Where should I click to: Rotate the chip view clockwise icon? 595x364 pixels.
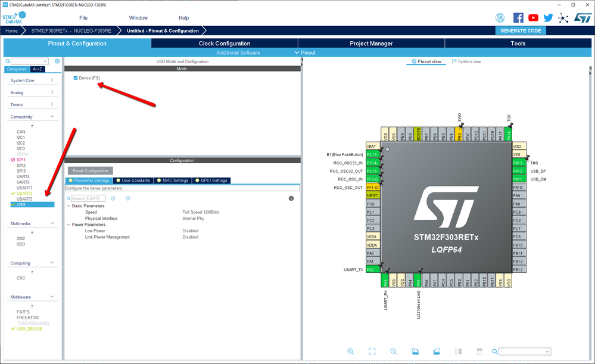(x=415, y=351)
